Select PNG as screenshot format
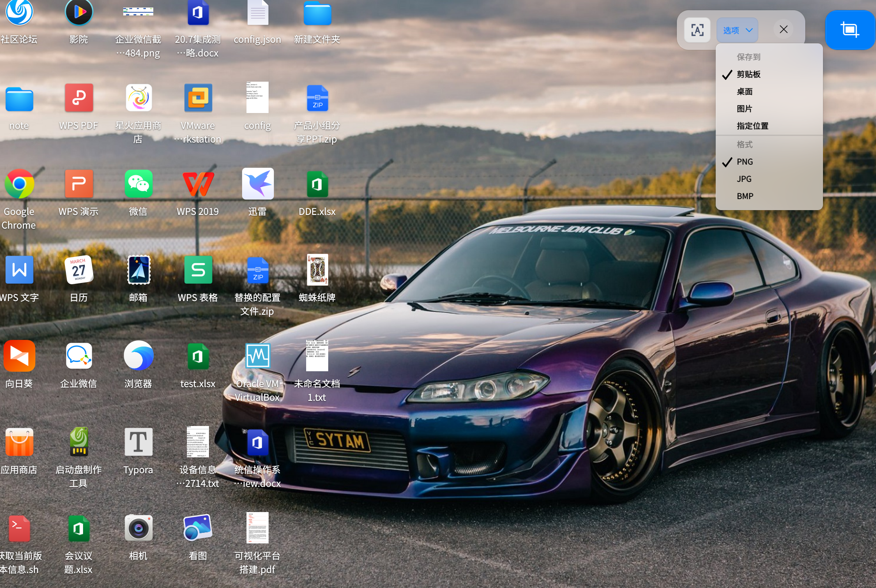The height and width of the screenshot is (588, 876). click(744, 162)
